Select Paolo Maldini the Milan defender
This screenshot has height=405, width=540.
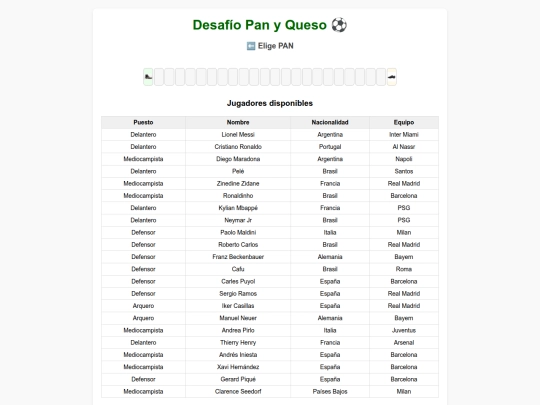[270, 232]
